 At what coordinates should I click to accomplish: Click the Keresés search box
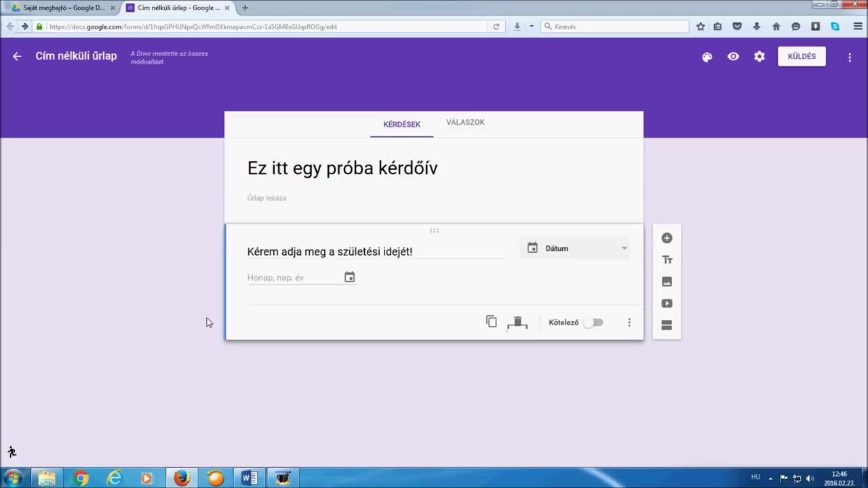[614, 26]
